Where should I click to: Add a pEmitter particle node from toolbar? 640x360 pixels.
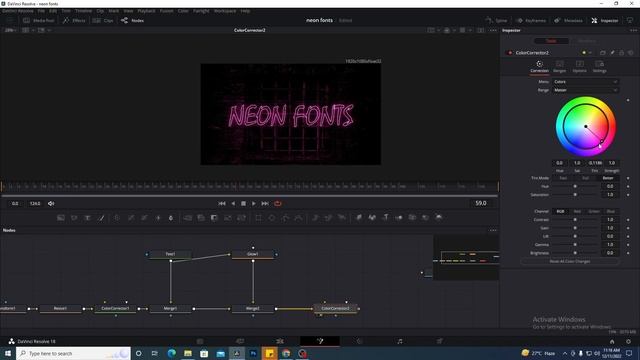(315, 218)
